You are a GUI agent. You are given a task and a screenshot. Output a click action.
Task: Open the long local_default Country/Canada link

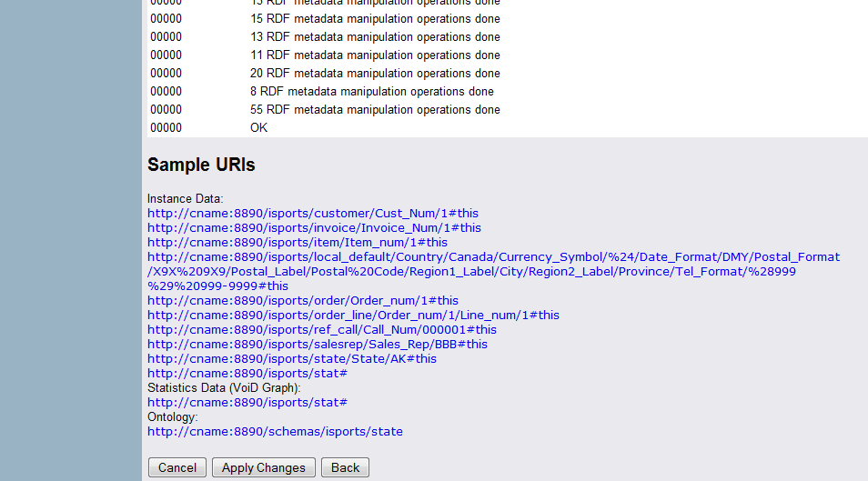[493, 257]
